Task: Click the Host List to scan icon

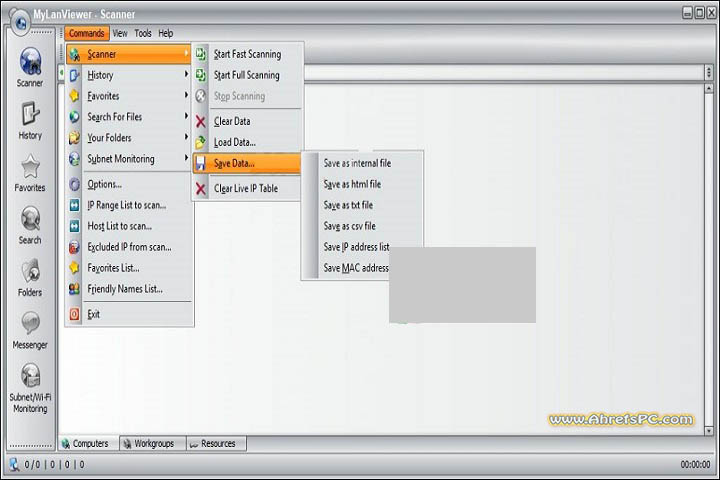Action: 74,226
